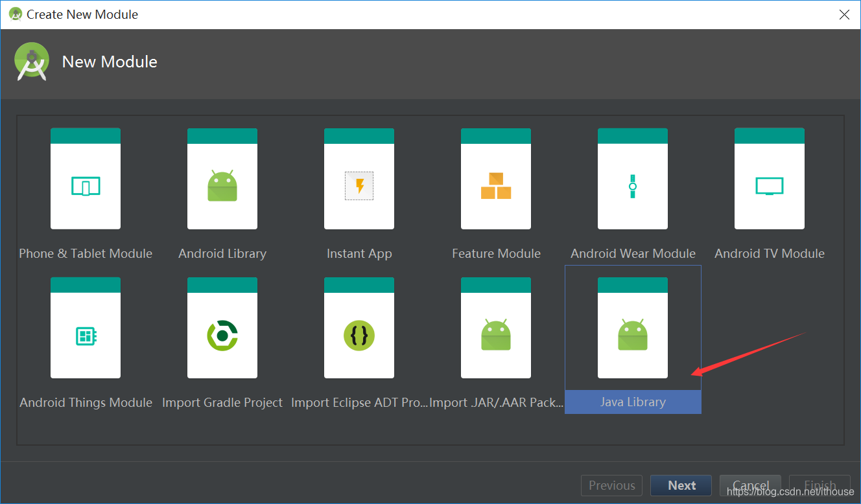Pick the Android Things Module chip icon

[x=86, y=328]
